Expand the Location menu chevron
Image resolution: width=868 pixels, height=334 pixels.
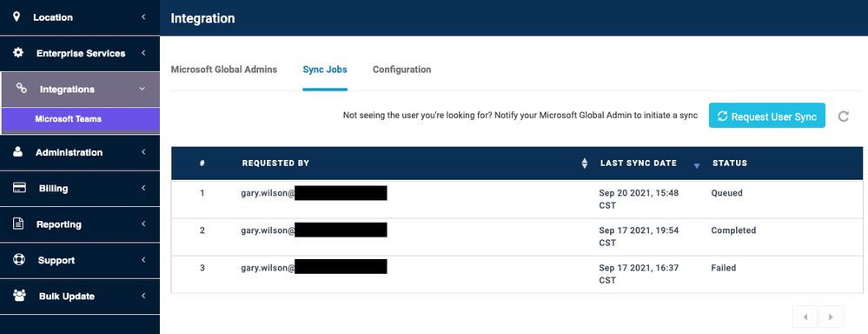(143, 17)
